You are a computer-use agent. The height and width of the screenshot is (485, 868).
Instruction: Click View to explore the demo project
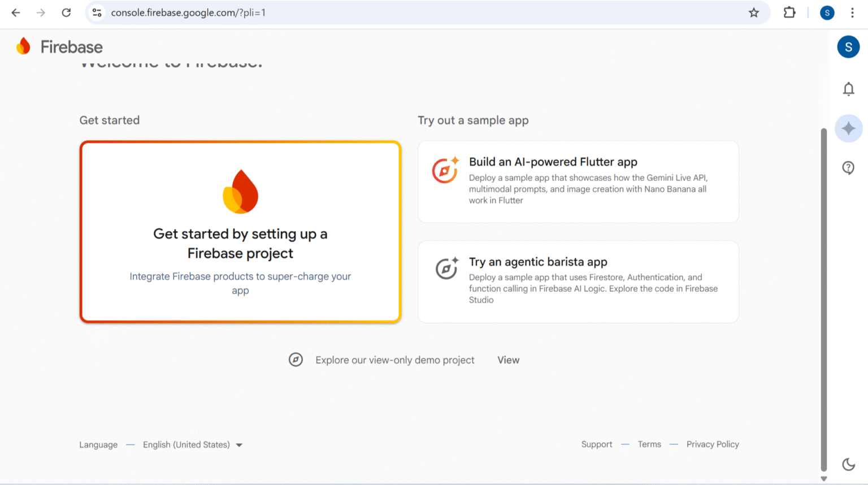tap(508, 360)
